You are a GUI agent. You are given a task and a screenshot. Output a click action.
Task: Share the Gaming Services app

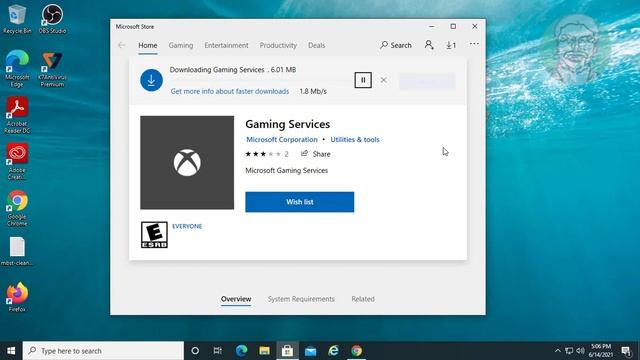tap(316, 154)
